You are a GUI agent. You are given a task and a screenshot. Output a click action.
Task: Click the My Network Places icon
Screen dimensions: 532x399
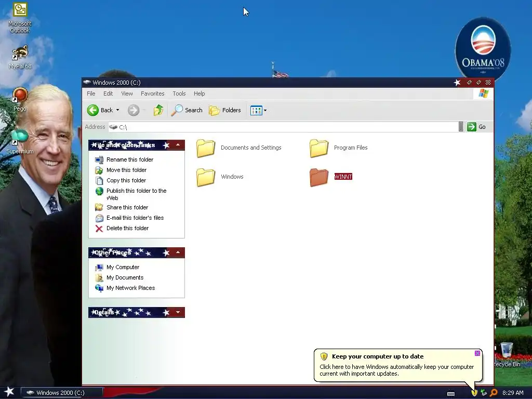point(99,288)
